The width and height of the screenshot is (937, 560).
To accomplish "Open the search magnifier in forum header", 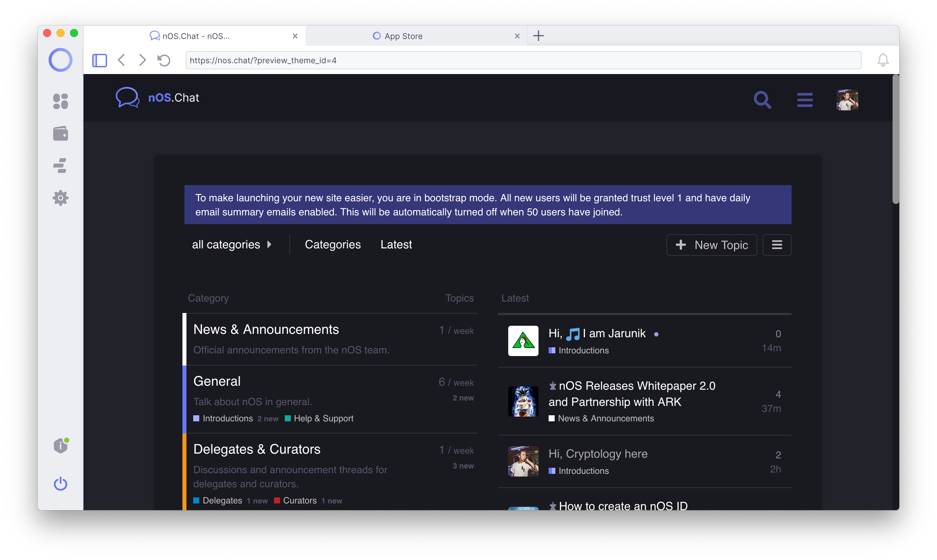I will [762, 100].
